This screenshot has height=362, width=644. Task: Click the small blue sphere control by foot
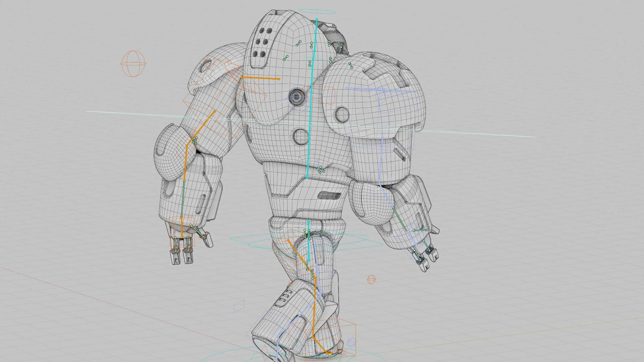(x=351, y=342)
